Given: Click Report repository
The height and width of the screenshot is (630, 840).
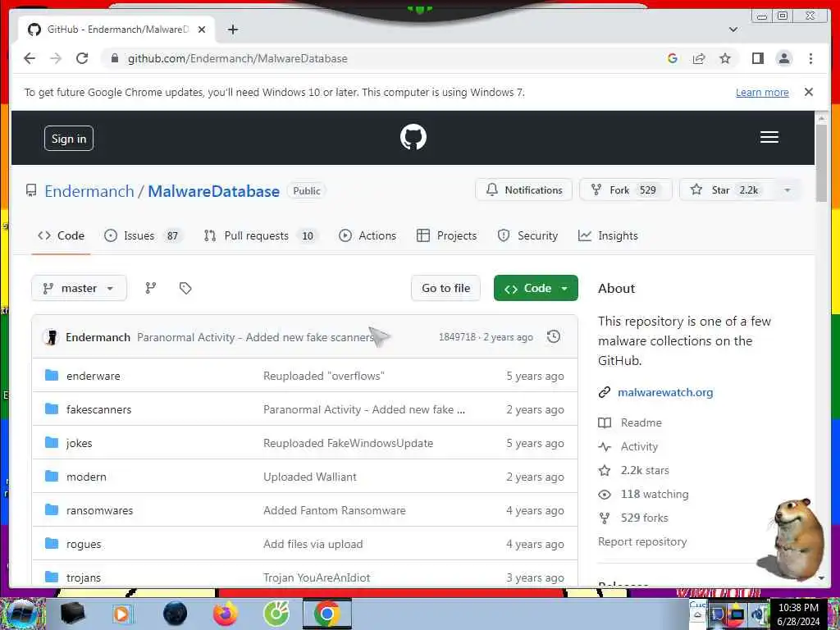Looking at the screenshot, I should tap(641, 541).
